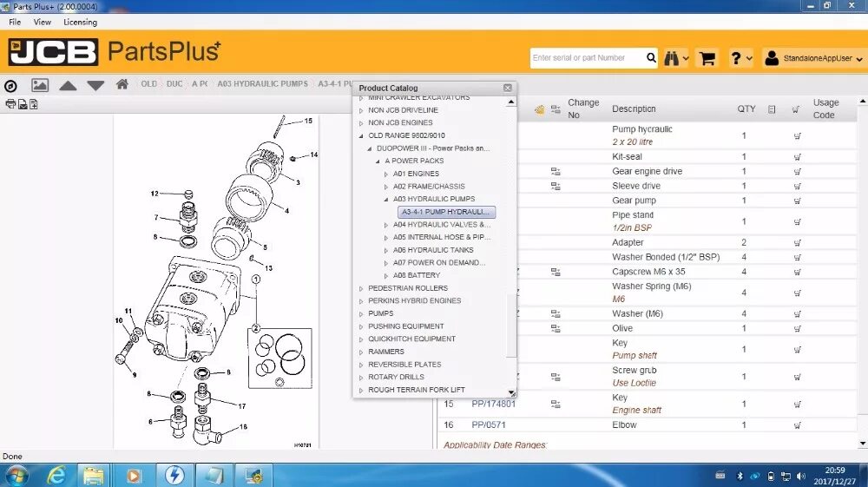Close the Product Catalog popup
The height and width of the screenshot is (487, 868).
(508, 88)
